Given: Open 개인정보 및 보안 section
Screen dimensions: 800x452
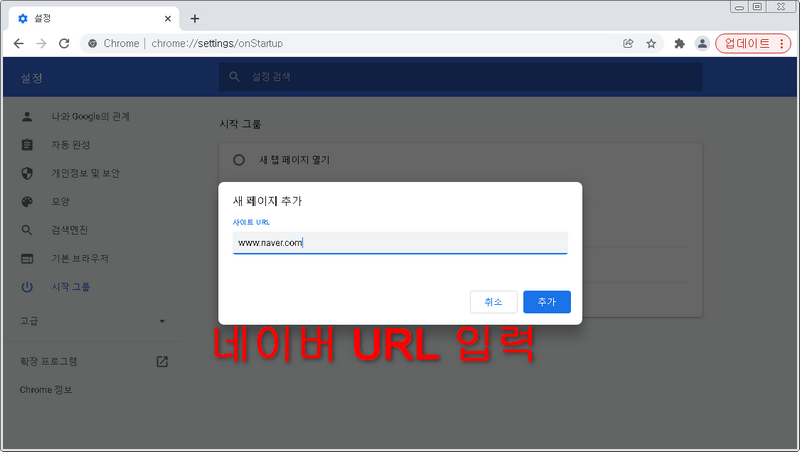Looking at the screenshot, I should point(85,173).
